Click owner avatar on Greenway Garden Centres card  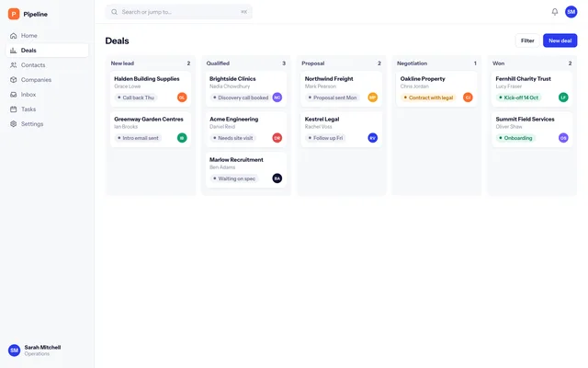[182, 138]
